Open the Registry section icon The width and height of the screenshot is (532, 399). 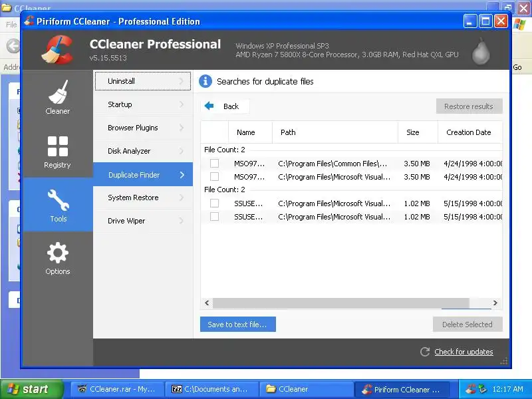(x=58, y=146)
